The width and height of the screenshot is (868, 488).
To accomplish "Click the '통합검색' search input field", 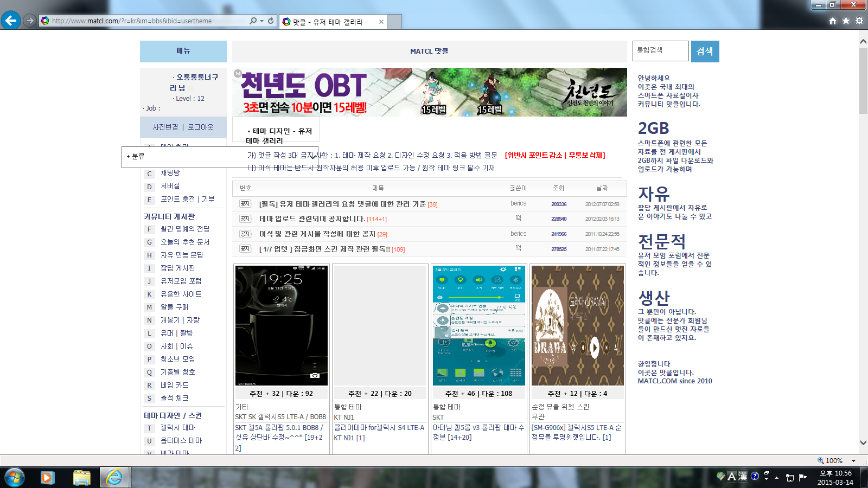I will [660, 51].
